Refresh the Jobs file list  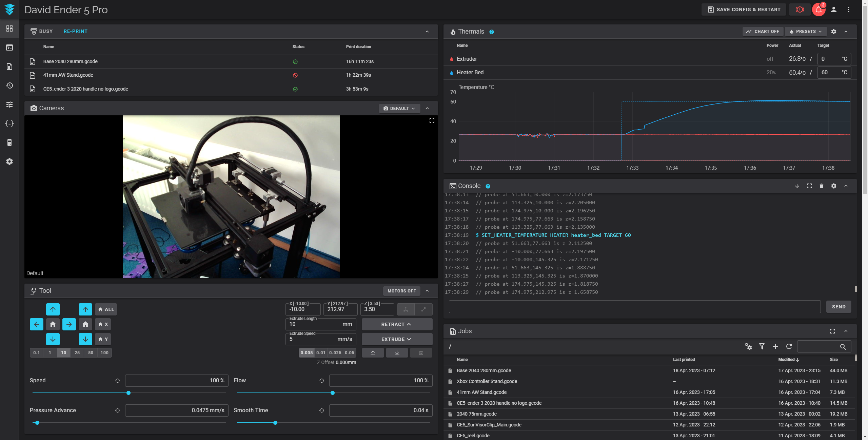point(789,346)
